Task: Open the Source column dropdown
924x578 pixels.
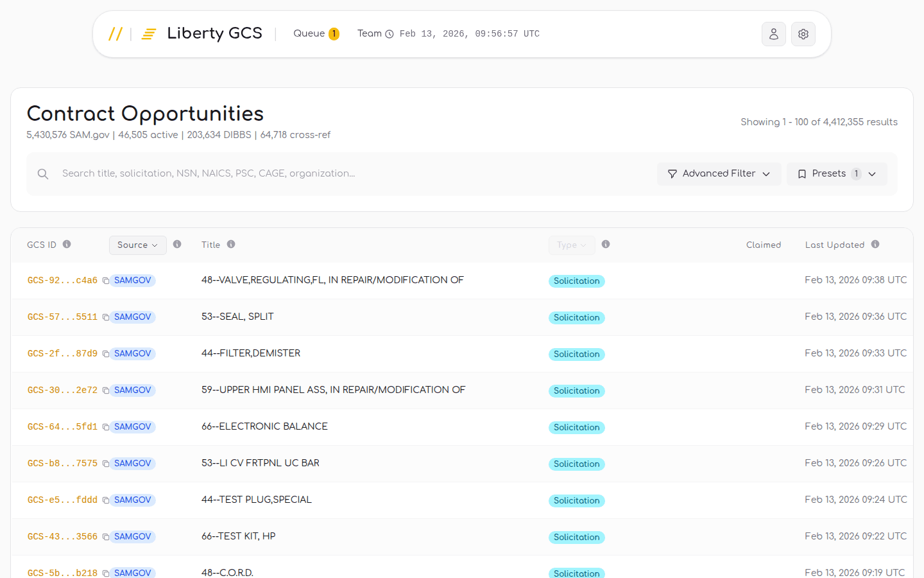Action: (x=137, y=245)
